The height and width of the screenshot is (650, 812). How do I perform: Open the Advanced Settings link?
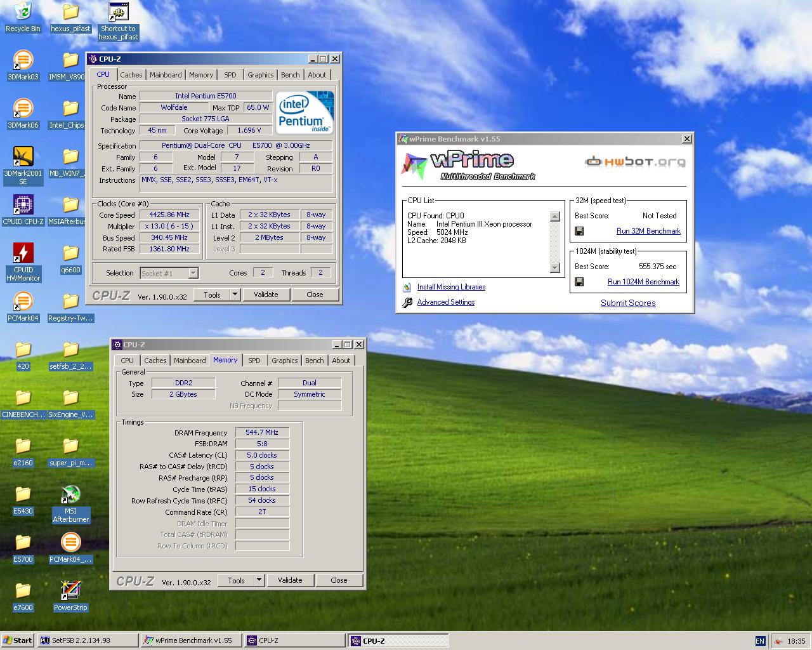pos(446,302)
